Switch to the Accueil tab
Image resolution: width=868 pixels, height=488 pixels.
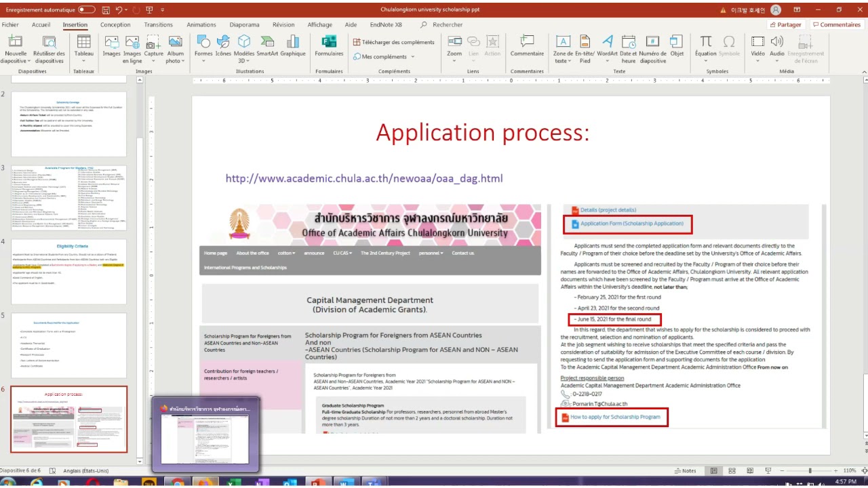[41, 24]
